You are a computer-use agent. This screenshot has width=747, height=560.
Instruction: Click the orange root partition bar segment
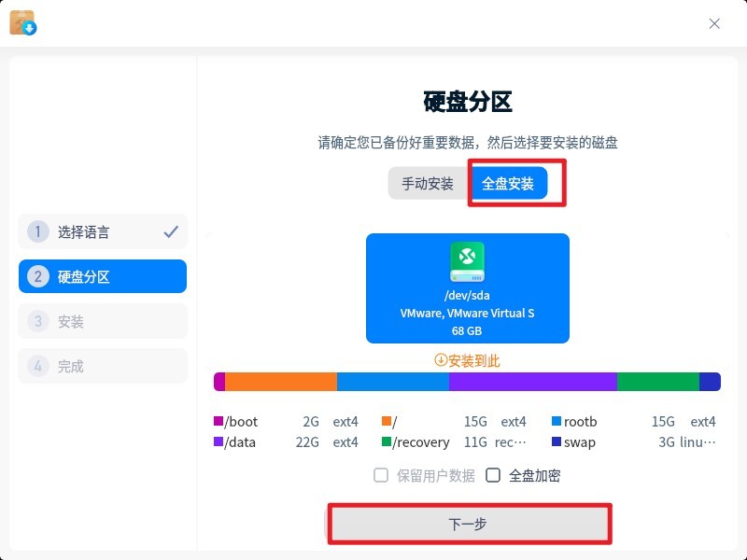[281, 382]
